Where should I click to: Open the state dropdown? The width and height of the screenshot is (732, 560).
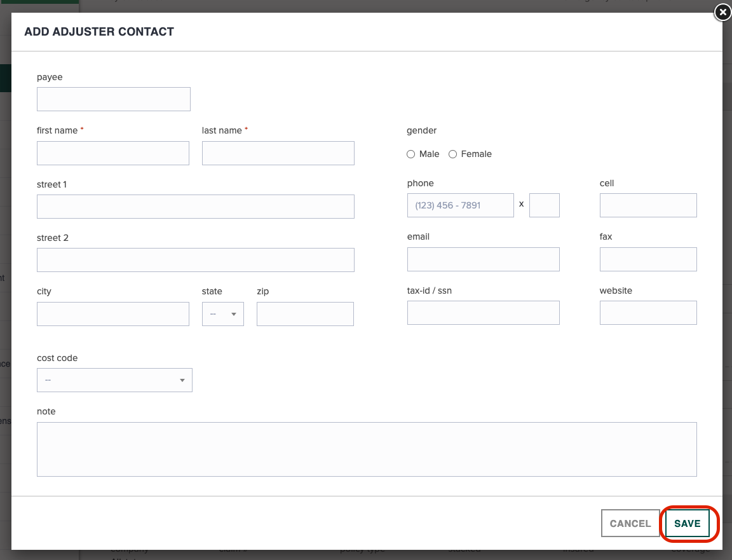pos(222,314)
